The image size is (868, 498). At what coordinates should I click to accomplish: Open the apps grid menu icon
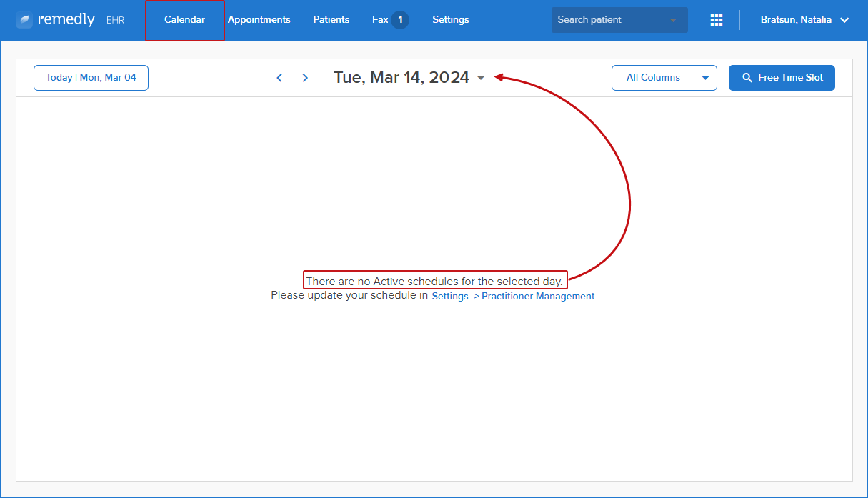tap(717, 20)
